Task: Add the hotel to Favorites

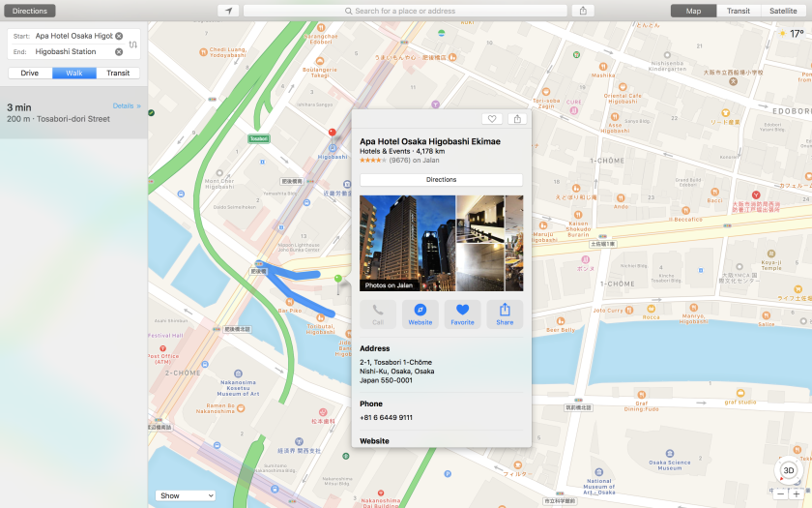Action: [x=462, y=314]
